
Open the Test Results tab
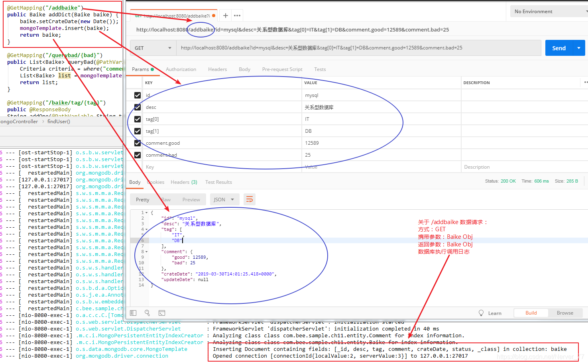(218, 182)
